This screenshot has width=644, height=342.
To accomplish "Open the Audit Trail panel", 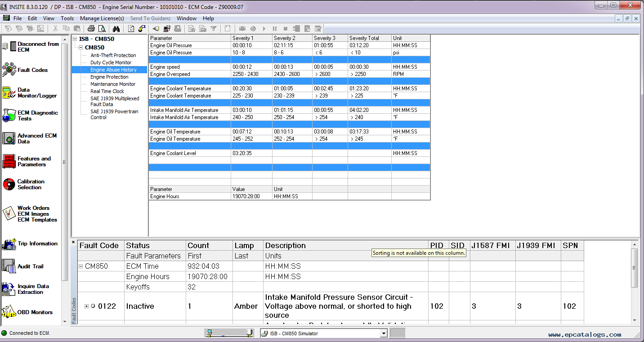I will coord(29,266).
